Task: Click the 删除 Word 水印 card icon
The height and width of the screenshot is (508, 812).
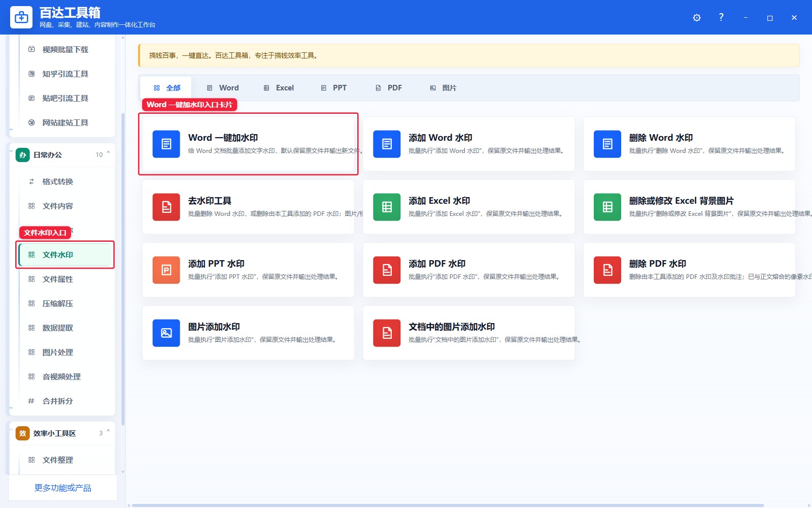Action: 607,144
